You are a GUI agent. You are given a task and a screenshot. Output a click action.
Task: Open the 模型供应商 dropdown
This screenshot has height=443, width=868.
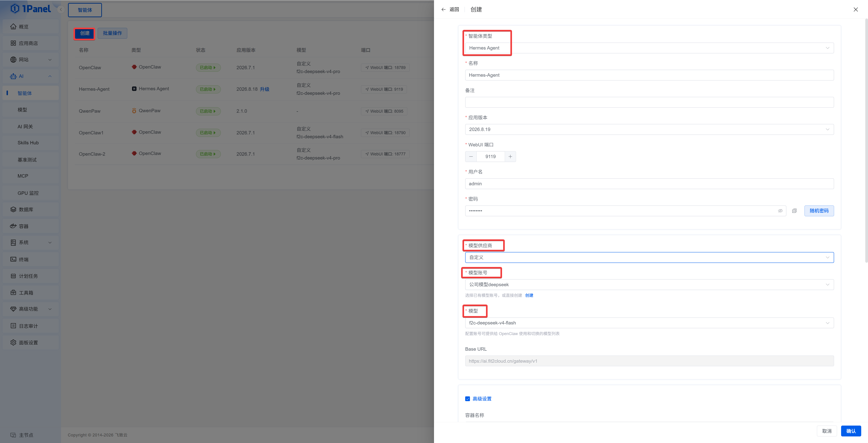pos(649,257)
